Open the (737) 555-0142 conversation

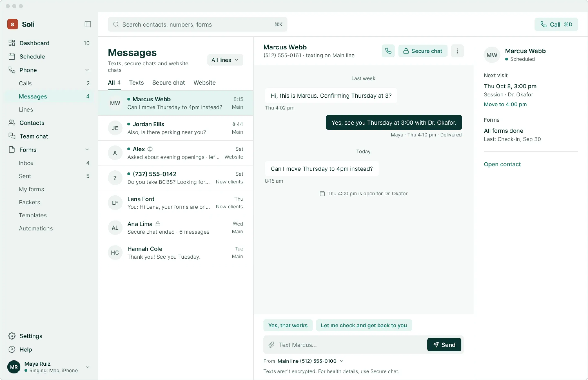tap(176, 178)
